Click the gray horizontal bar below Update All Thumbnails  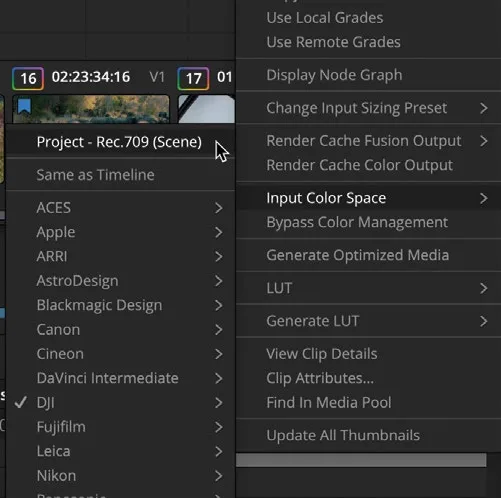pyautogui.click(x=361, y=460)
